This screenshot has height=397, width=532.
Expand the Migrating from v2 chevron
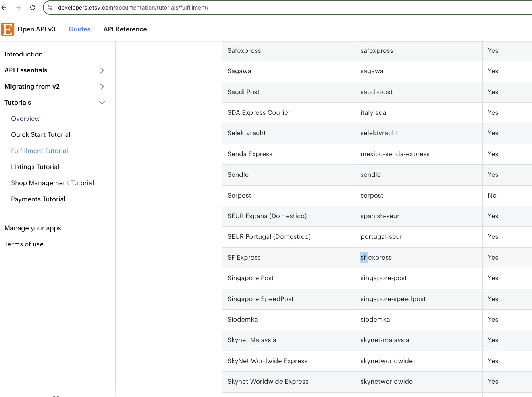click(102, 87)
